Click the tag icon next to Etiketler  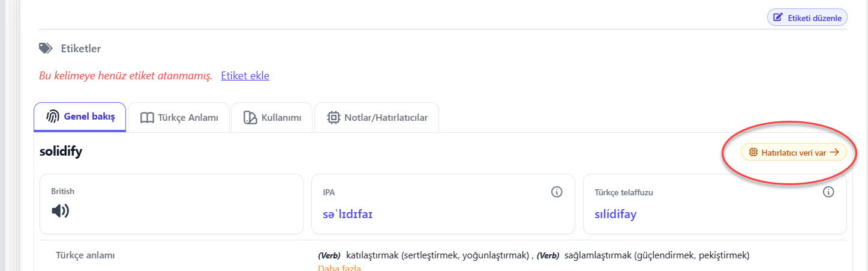[x=45, y=48]
